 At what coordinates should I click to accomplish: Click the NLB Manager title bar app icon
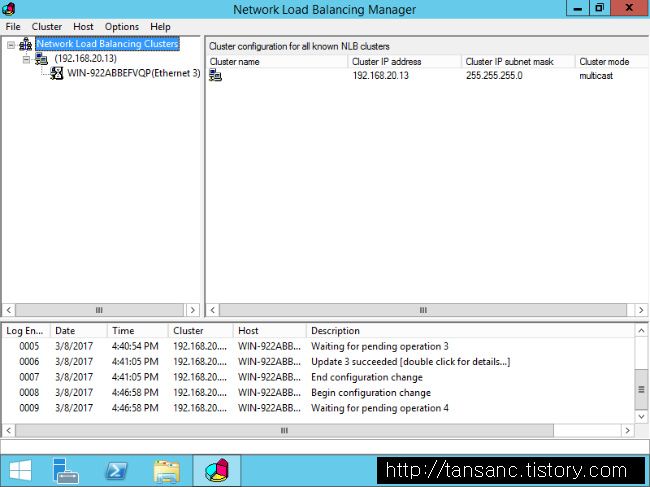point(8,8)
